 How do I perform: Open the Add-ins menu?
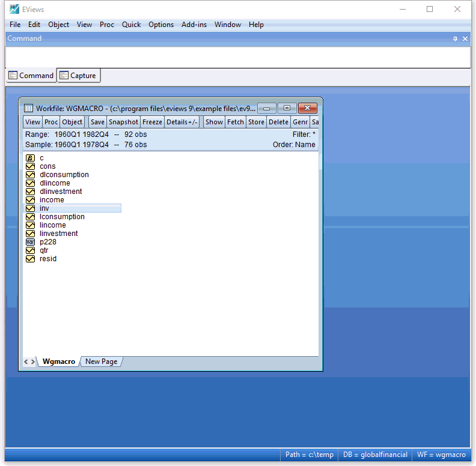pyautogui.click(x=194, y=25)
